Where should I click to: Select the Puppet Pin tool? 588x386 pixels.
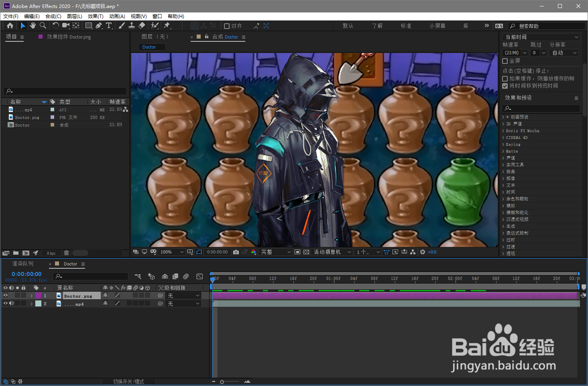point(167,26)
